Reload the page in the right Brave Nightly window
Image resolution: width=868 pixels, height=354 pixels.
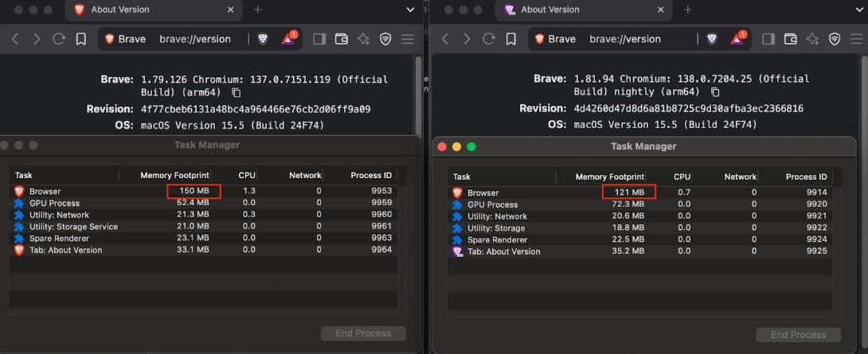[489, 39]
